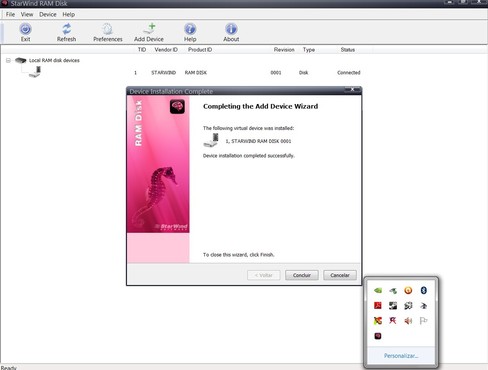Select the RAM disk device icon under the tree
The width and height of the screenshot is (488, 370).
click(35, 72)
